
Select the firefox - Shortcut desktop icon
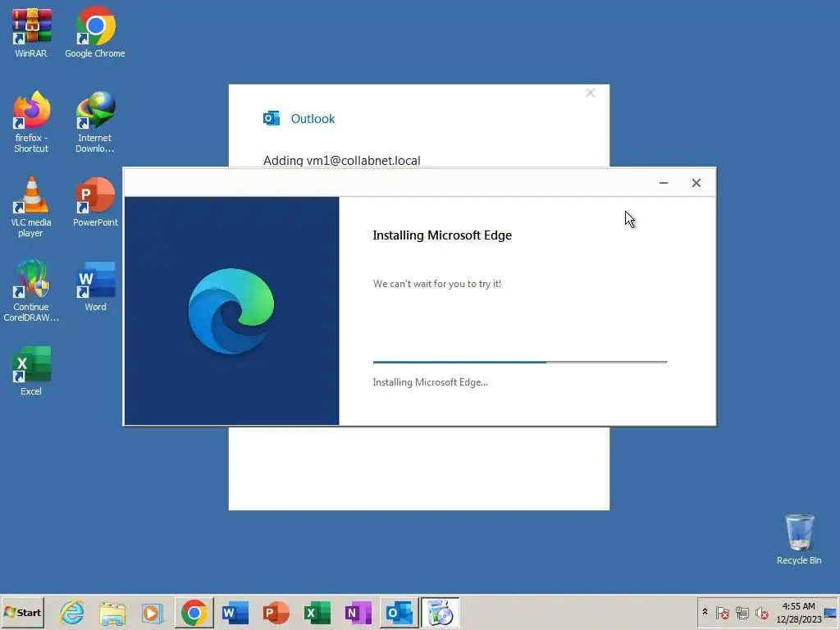coord(31,122)
